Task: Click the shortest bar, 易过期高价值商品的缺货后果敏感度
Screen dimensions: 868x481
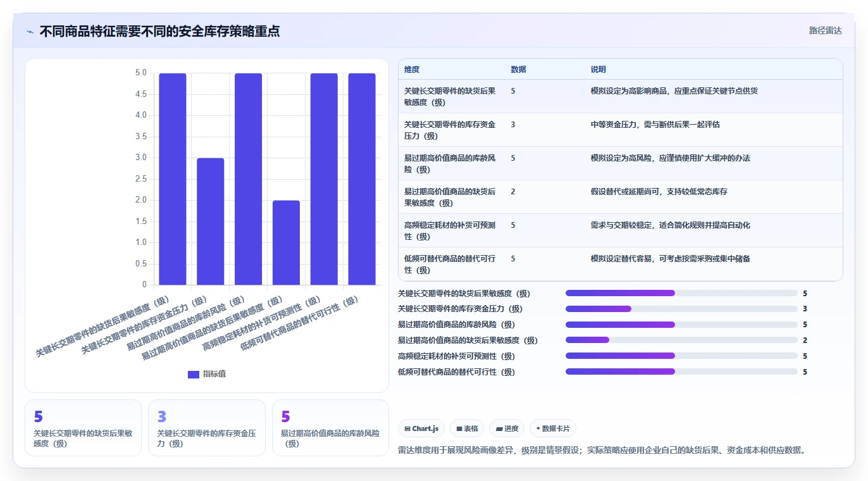Action: click(x=286, y=242)
